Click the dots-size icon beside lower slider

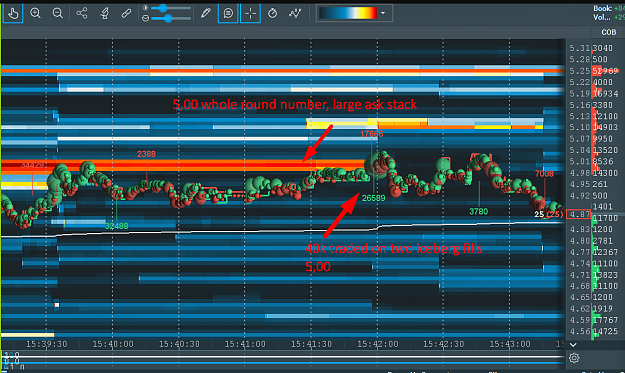pos(145,18)
